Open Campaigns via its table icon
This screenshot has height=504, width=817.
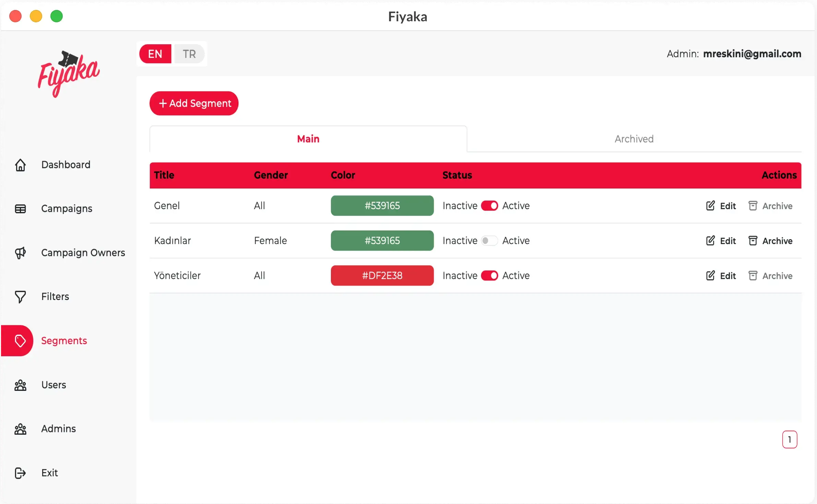tap(20, 208)
